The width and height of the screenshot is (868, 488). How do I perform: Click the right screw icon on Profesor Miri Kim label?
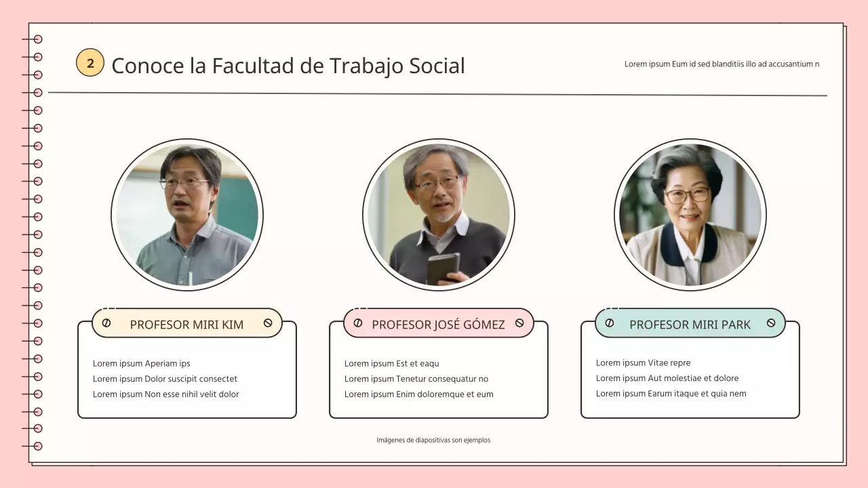click(x=268, y=323)
